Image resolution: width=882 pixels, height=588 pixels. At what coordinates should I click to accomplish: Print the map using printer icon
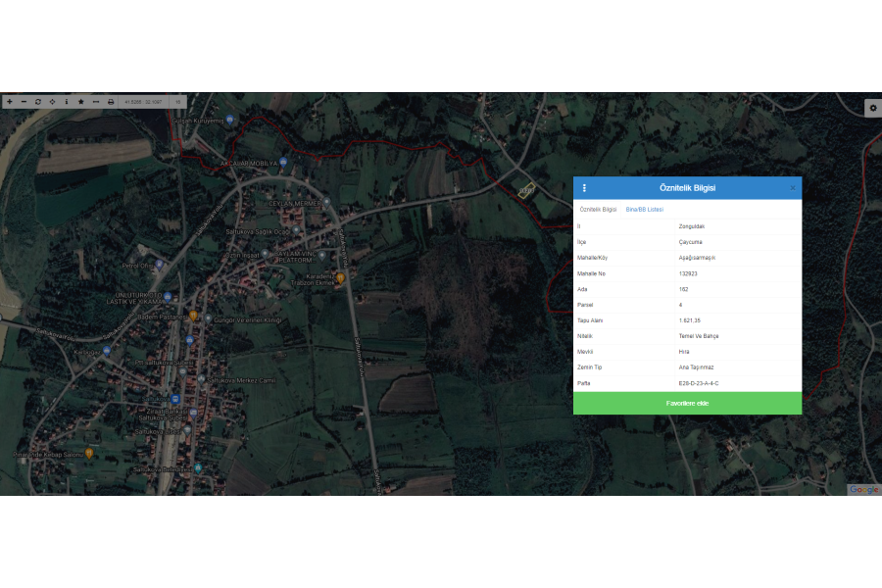click(x=111, y=101)
